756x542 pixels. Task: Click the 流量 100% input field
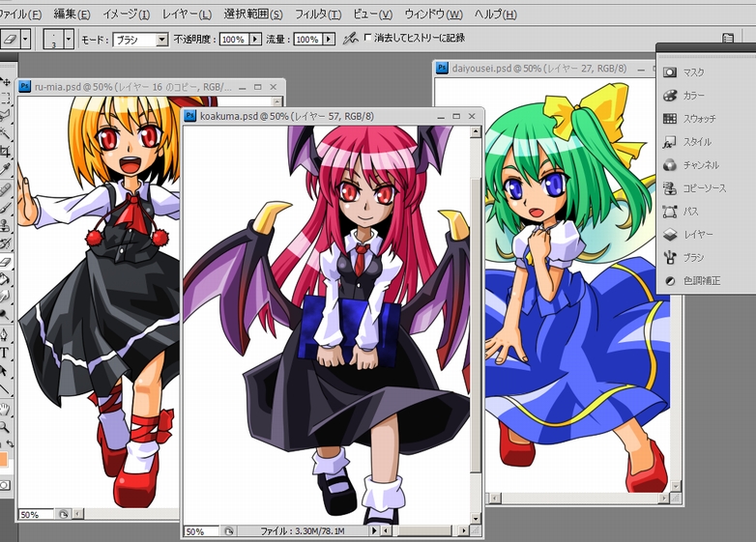[308, 39]
